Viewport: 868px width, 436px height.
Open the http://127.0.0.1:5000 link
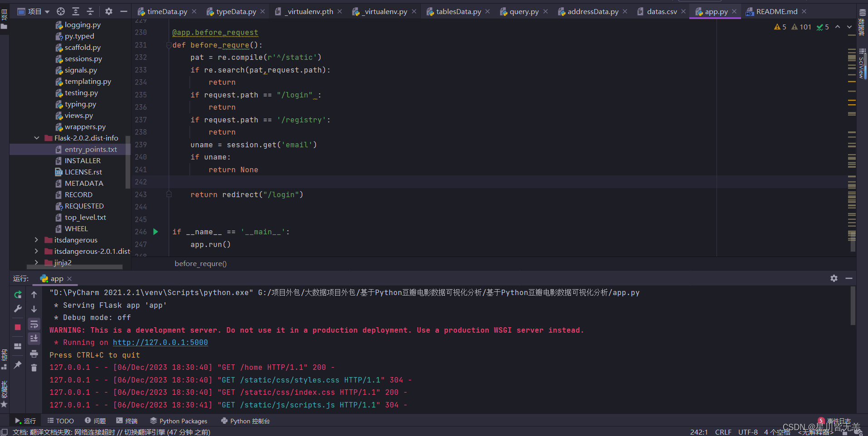[161, 343]
